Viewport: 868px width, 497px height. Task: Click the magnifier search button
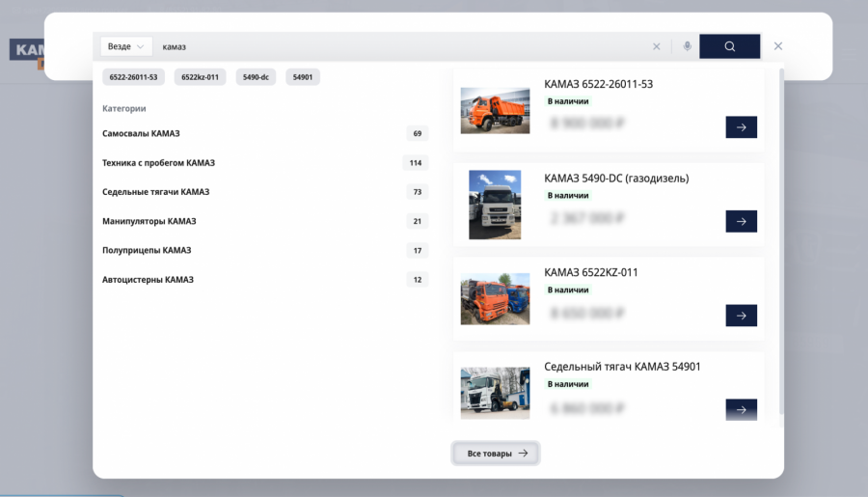(729, 46)
